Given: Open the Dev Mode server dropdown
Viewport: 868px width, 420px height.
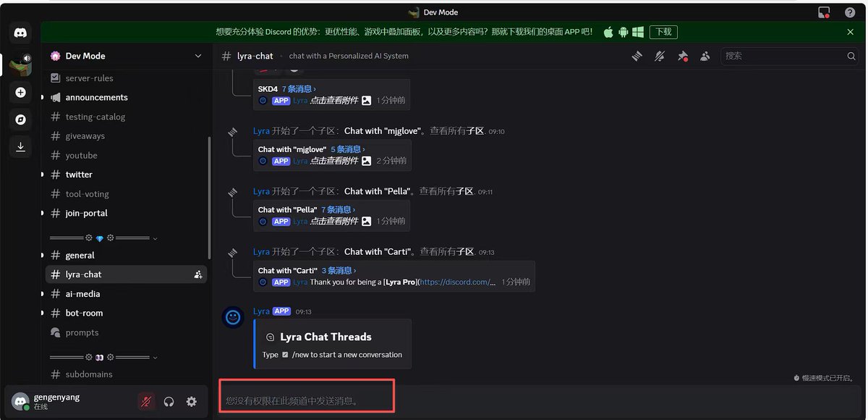Looking at the screenshot, I should (198, 56).
